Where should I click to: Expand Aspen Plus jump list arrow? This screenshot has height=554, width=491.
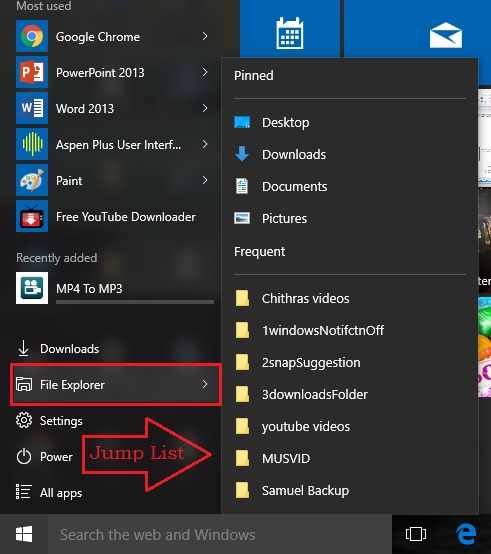pos(205,144)
